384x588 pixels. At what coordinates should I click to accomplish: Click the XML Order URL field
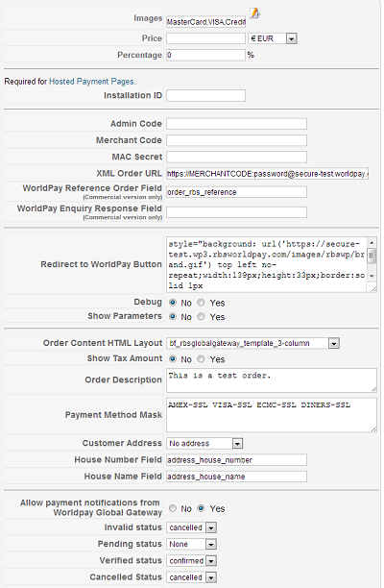click(267, 174)
